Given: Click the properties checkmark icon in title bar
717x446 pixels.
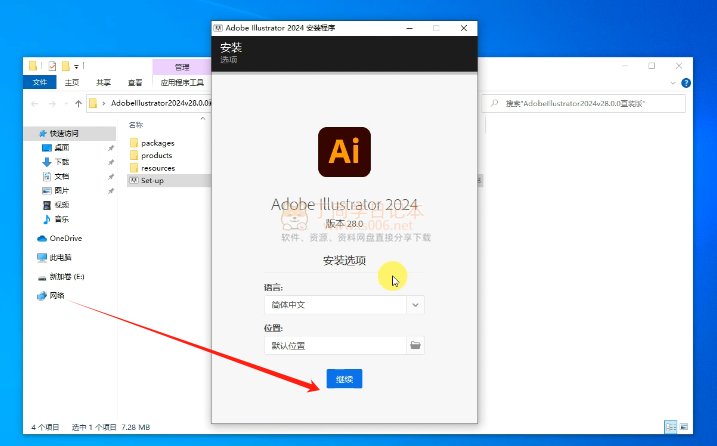Looking at the screenshot, I should coord(52,66).
